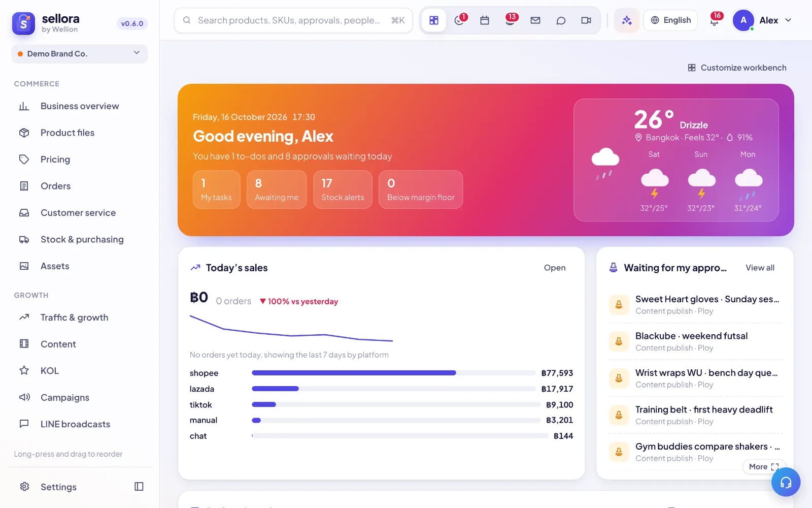Expand the Demo Brand Co. workspace selector
The height and width of the screenshot is (508, 812).
click(x=80, y=53)
